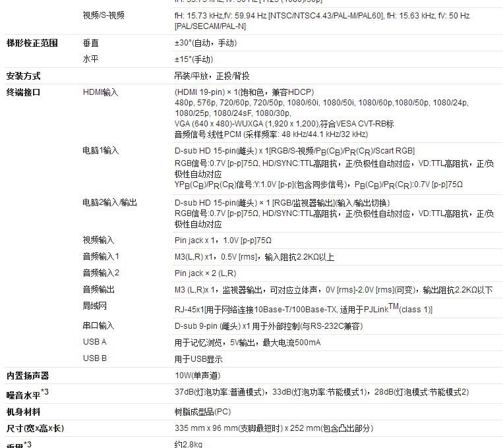Select the 监视器输出 audio output description
Image resolution: width=503 pixels, height=448 pixels.
334,290
